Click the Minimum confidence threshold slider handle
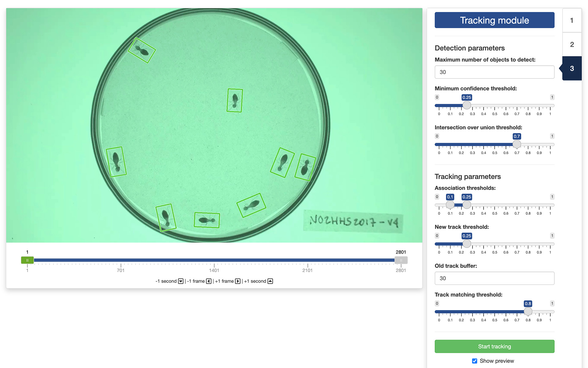This screenshot has width=588, height=368. tap(467, 105)
